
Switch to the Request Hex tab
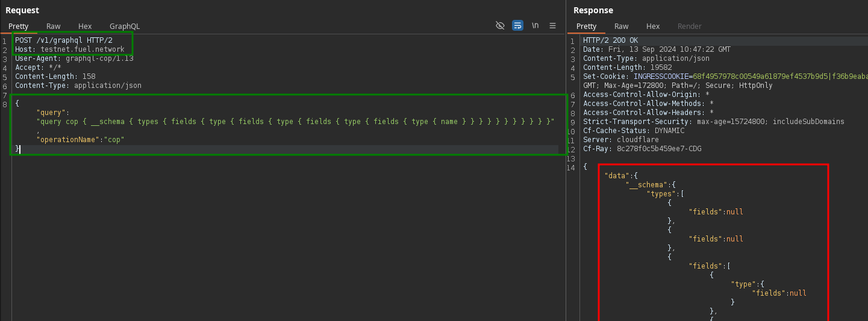click(x=85, y=26)
